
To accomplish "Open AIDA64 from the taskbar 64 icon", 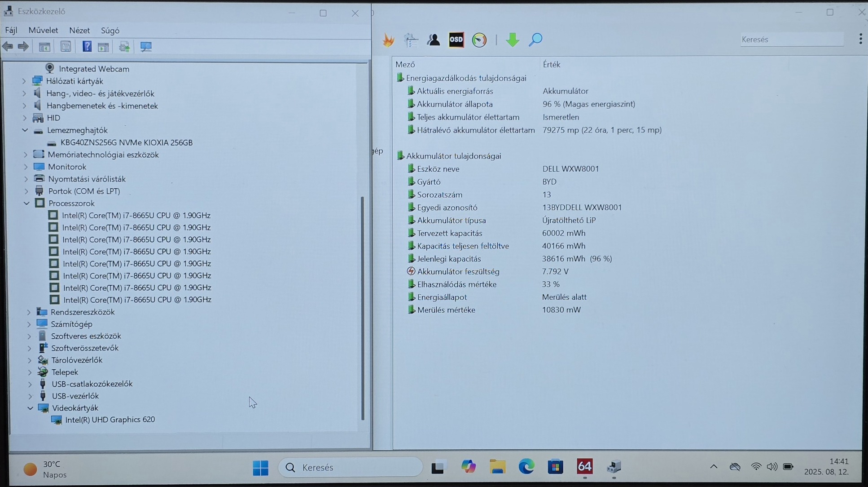I will pos(584,467).
